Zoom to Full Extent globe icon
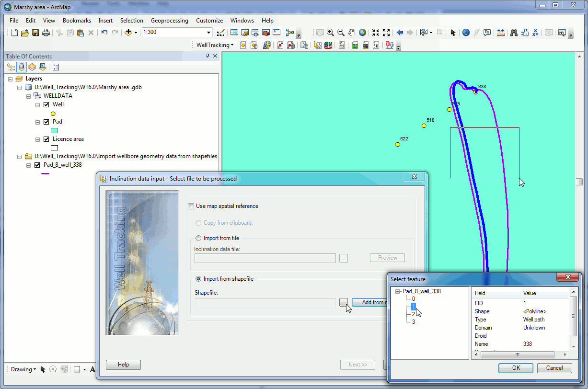The height and width of the screenshot is (389, 588). point(362,33)
